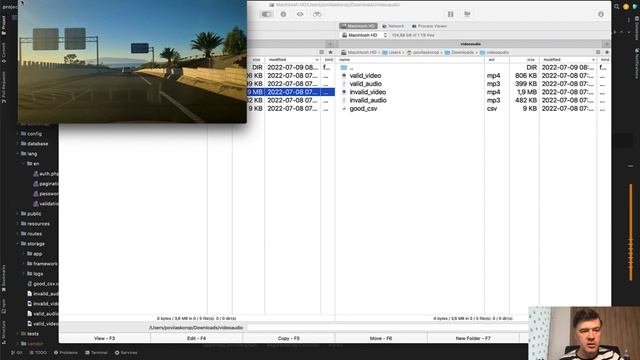Click the file info icon in toolbar
This screenshot has height=360, width=640.
pos(283,14)
